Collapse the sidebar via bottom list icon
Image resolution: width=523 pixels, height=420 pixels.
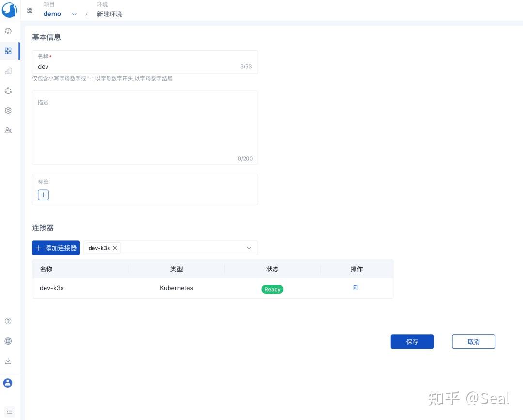9,412
